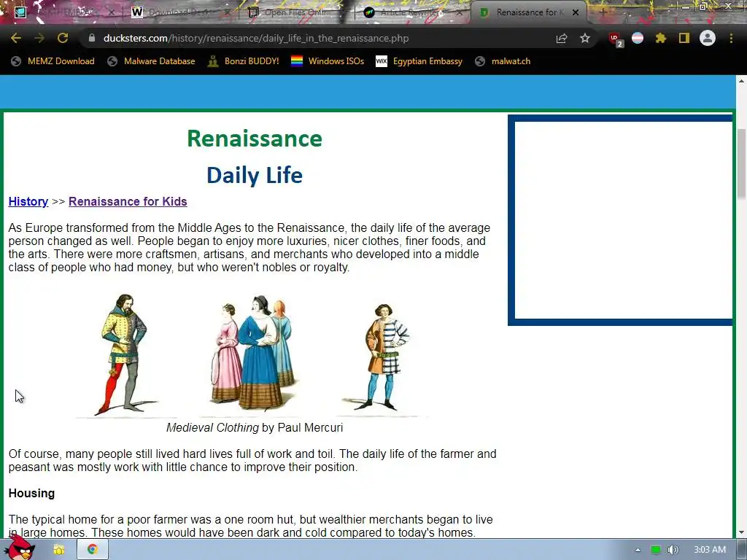Open a new browser tab

603,12
